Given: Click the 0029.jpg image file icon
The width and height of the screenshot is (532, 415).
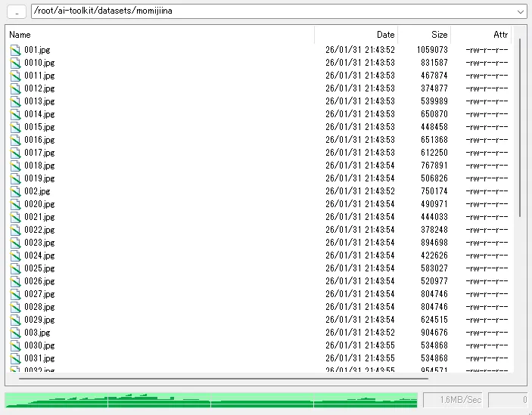Looking at the screenshot, I should click(15, 320).
